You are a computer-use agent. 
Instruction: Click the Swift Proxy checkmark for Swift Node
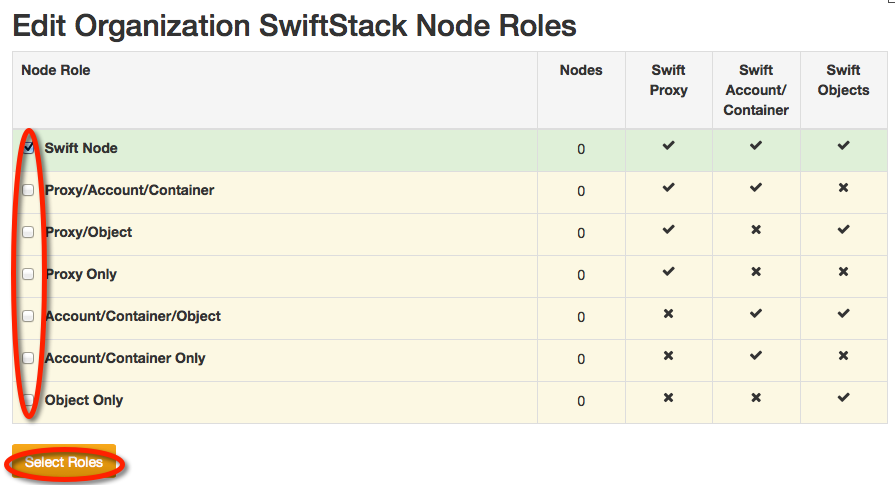pyautogui.click(x=668, y=146)
